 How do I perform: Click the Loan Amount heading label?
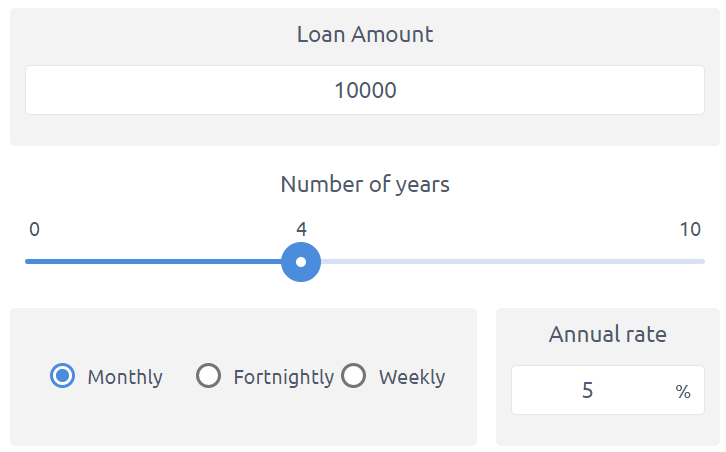(365, 35)
